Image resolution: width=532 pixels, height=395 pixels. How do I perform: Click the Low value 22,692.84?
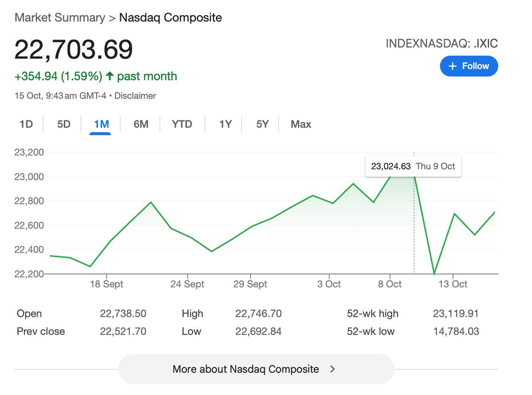coord(258,332)
